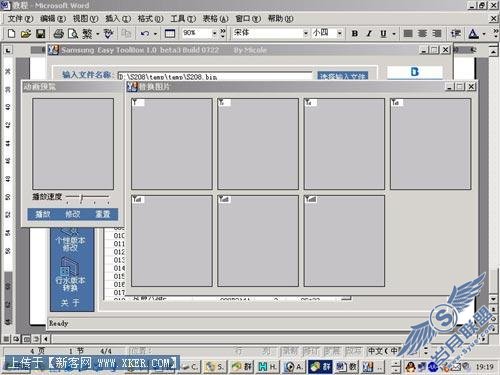Click the 播放速度 speed slider handle

point(81,198)
